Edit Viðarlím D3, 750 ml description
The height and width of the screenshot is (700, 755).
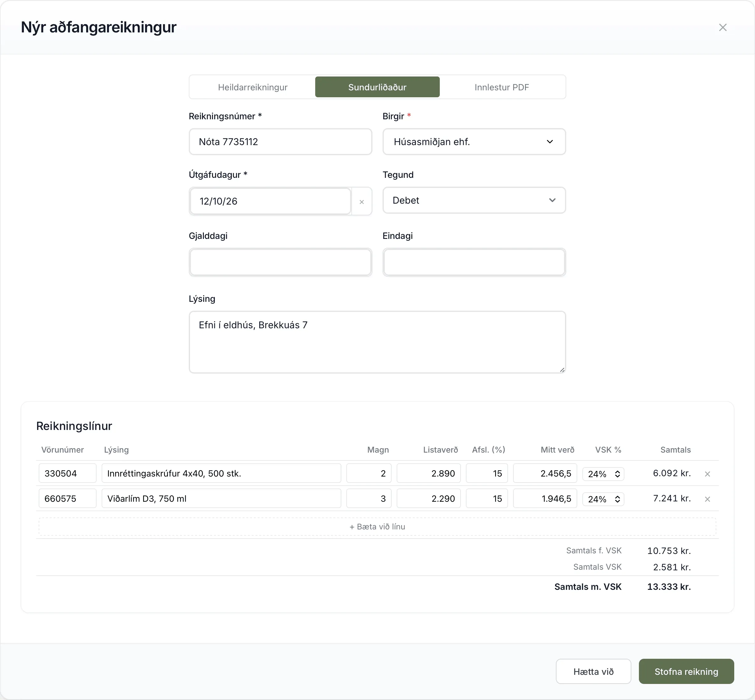tap(221, 499)
